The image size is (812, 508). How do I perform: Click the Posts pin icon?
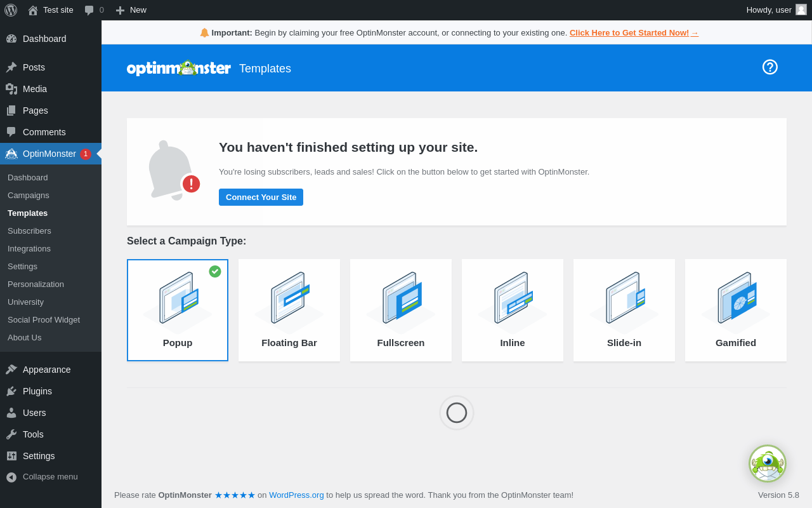(11, 67)
